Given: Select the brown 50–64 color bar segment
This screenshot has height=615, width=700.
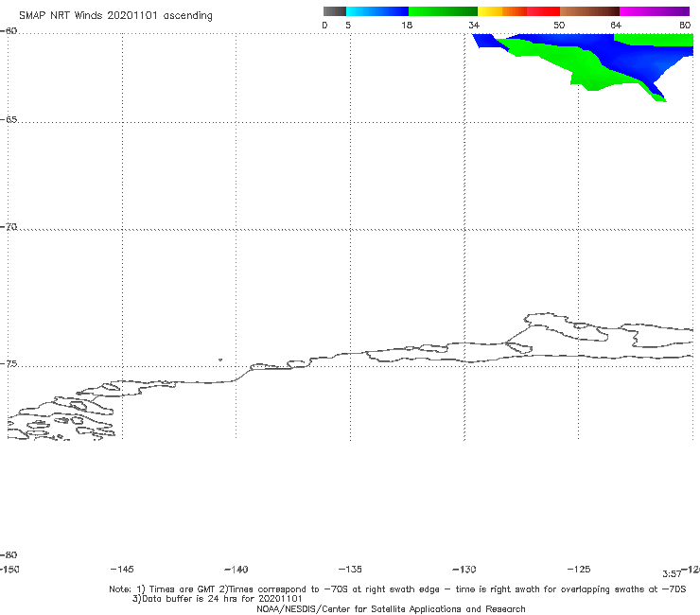Looking at the screenshot, I should (x=589, y=11).
